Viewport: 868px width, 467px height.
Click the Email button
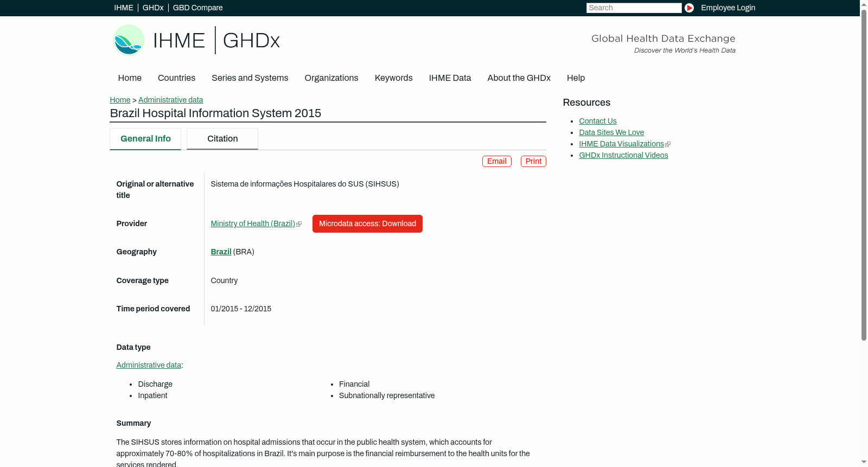pos(496,161)
